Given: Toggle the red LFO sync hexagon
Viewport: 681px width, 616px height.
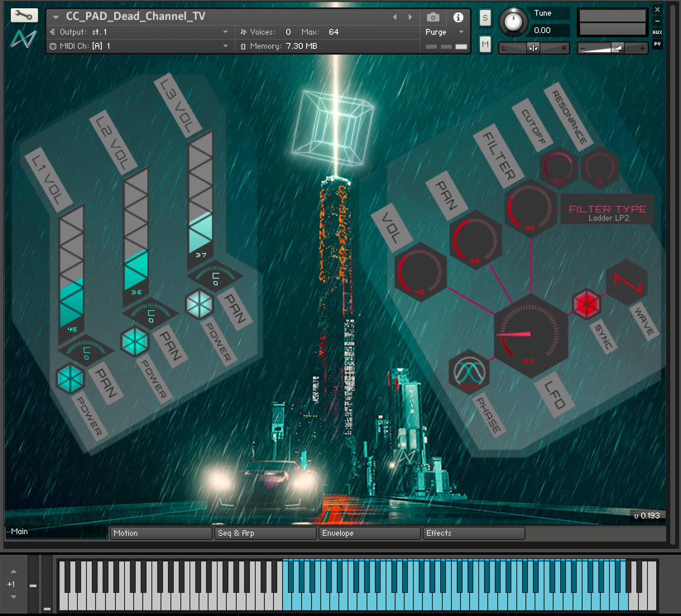Looking at the screenshot, I should point(586,304).
